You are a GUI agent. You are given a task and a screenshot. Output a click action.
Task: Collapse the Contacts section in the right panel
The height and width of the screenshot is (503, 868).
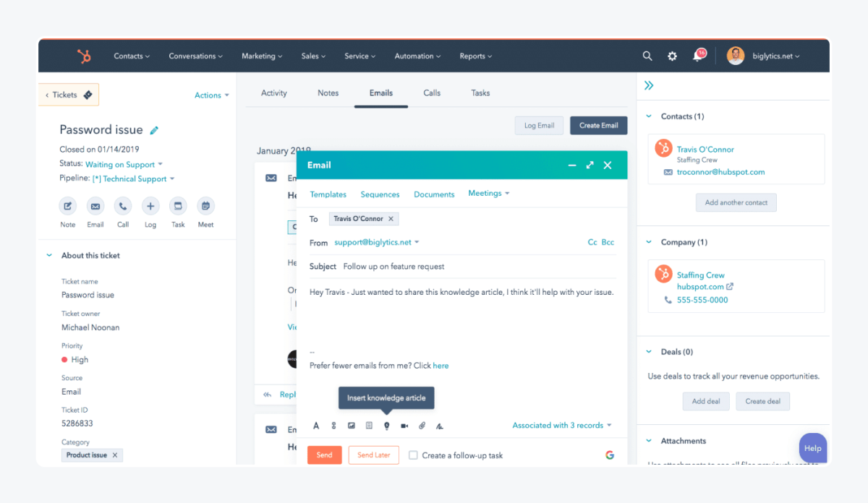[649, 116]
